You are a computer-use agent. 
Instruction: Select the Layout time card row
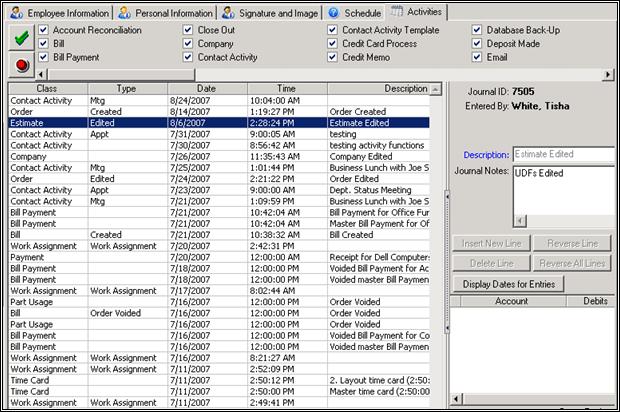(x=219, y=380)
